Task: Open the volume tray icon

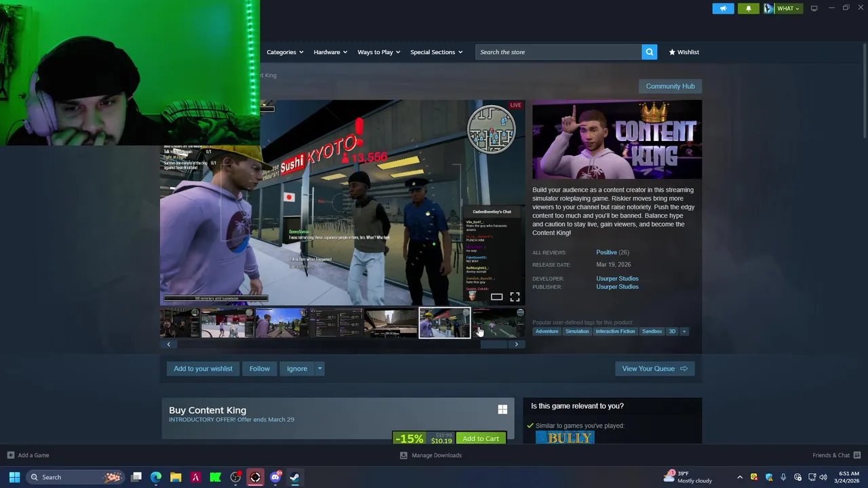Action: pyautogui.click(x=823, y=477)
